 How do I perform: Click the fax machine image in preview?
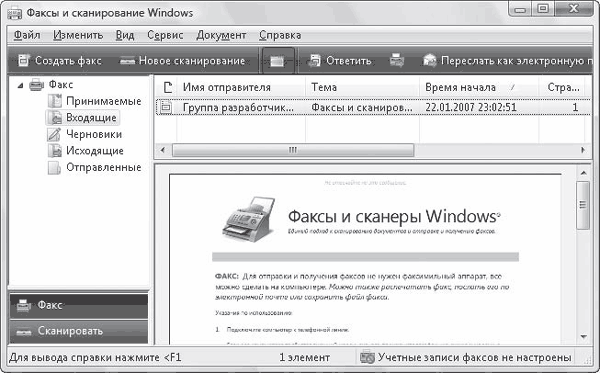point(249,219)
